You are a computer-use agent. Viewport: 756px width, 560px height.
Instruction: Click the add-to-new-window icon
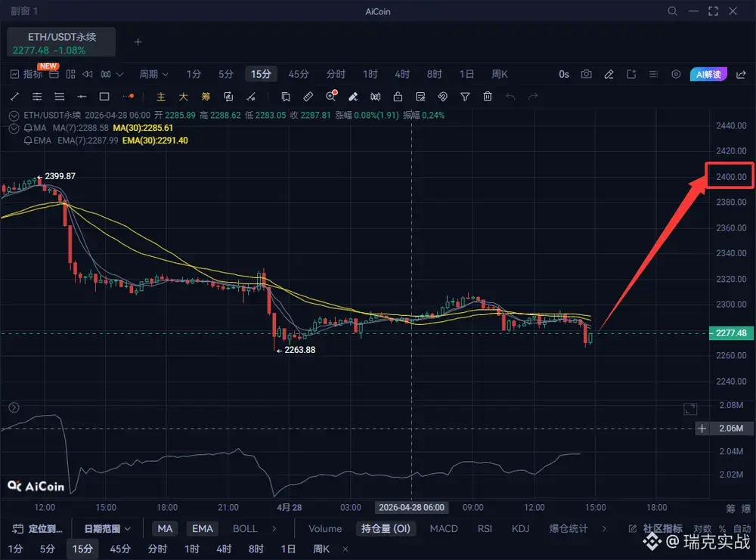click(x=631, y=74)
